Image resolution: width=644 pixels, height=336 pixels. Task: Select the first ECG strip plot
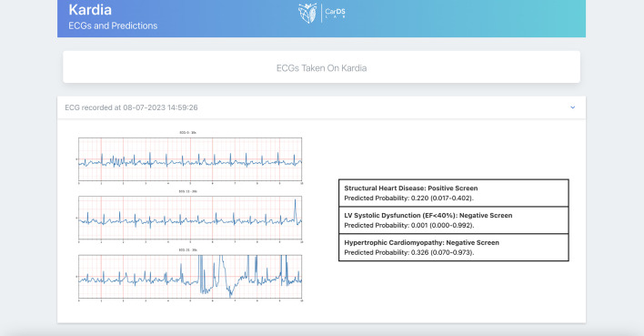tap(190, 159)
